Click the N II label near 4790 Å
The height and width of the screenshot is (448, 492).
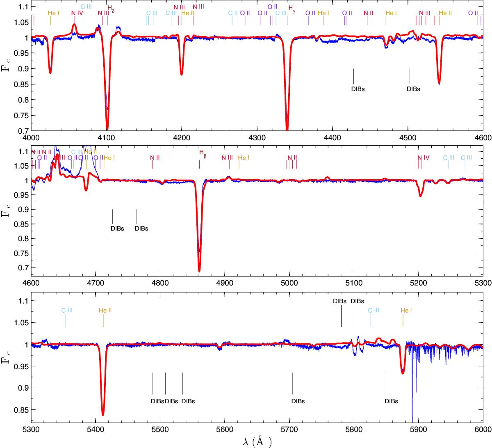click(x=155, y=158)
